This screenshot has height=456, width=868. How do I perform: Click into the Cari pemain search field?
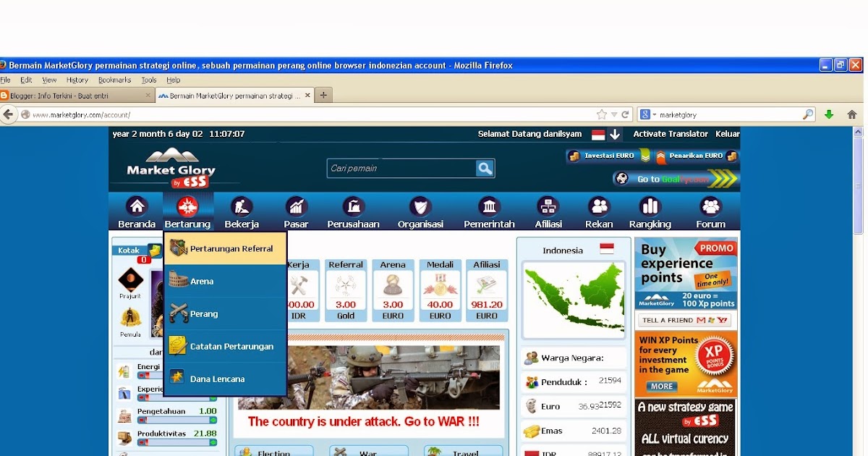coord(401,169)
